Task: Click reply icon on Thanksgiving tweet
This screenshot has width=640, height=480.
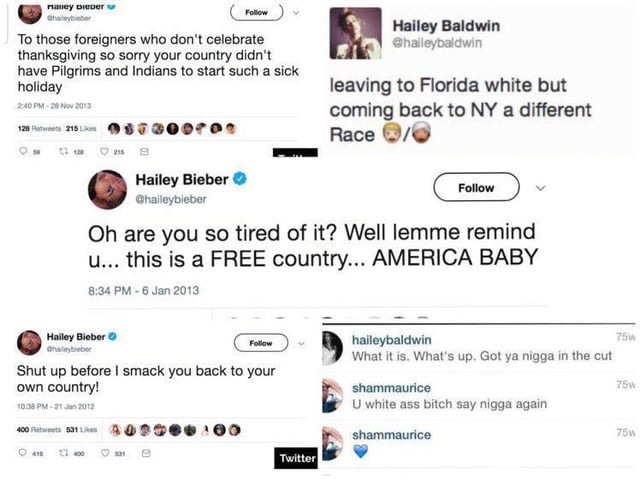Action: pos(23,151)
